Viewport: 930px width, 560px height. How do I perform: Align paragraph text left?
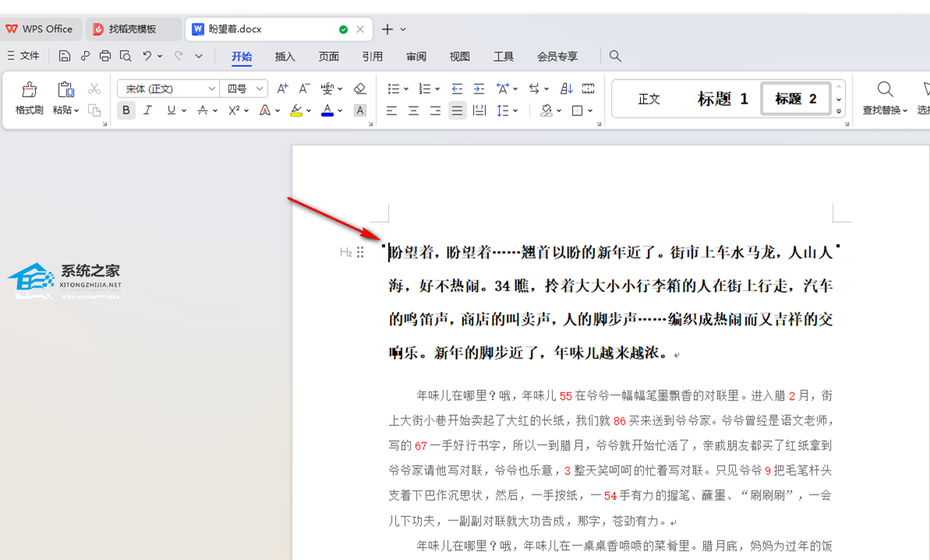pyautogui.click(x=391, y=111)
